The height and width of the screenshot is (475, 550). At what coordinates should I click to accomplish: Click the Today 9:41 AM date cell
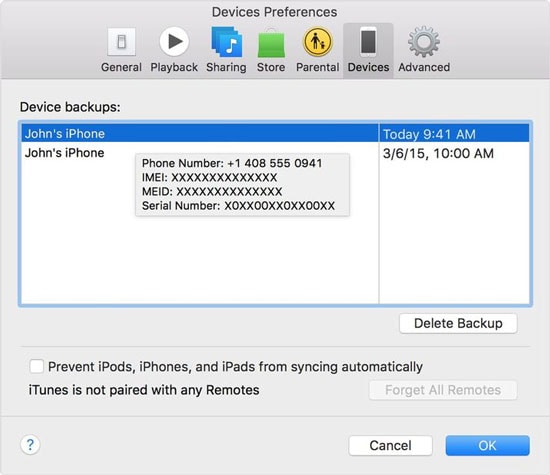click(454, 134)
